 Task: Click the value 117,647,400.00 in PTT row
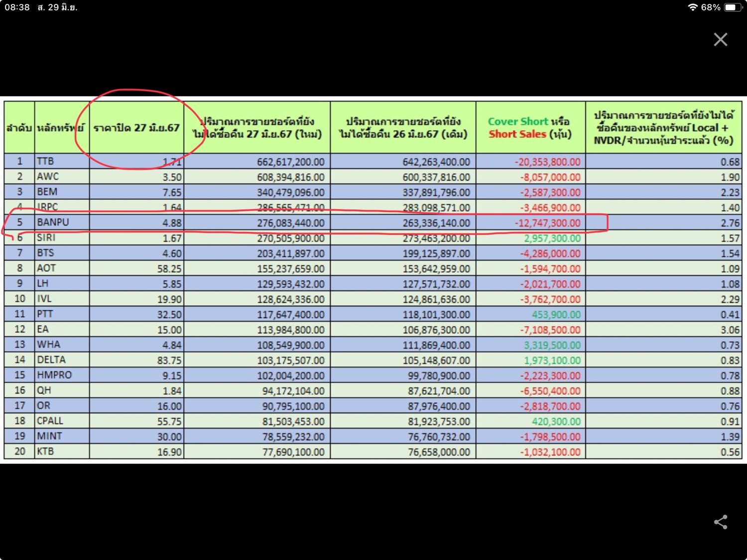point(291,315)
